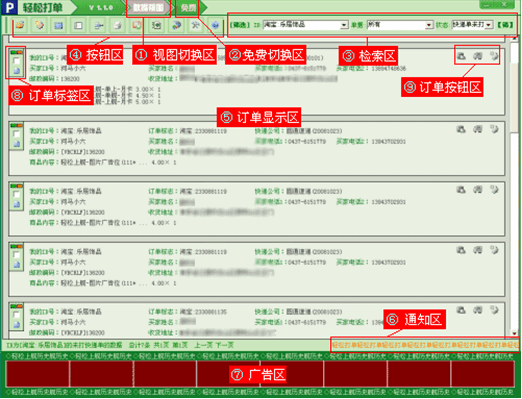Go to 下一页 in the status bar
Screen dimensions: 522x399
[224, 345]
